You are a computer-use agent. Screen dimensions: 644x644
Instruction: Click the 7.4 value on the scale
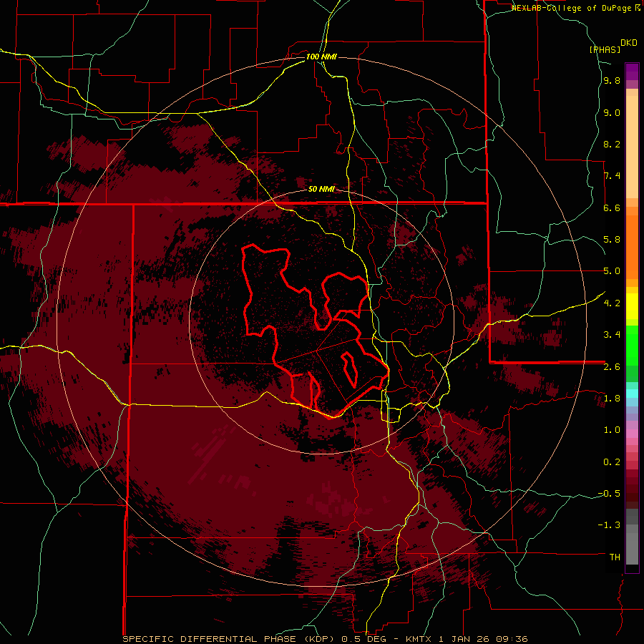pos(612,176)
